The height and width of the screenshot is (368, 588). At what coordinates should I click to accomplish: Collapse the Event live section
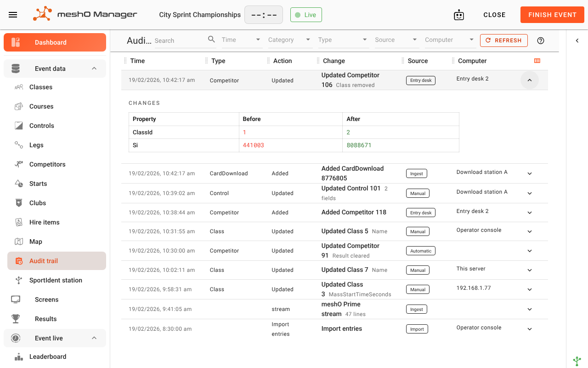pyautogui.click(x=55, y=338)
